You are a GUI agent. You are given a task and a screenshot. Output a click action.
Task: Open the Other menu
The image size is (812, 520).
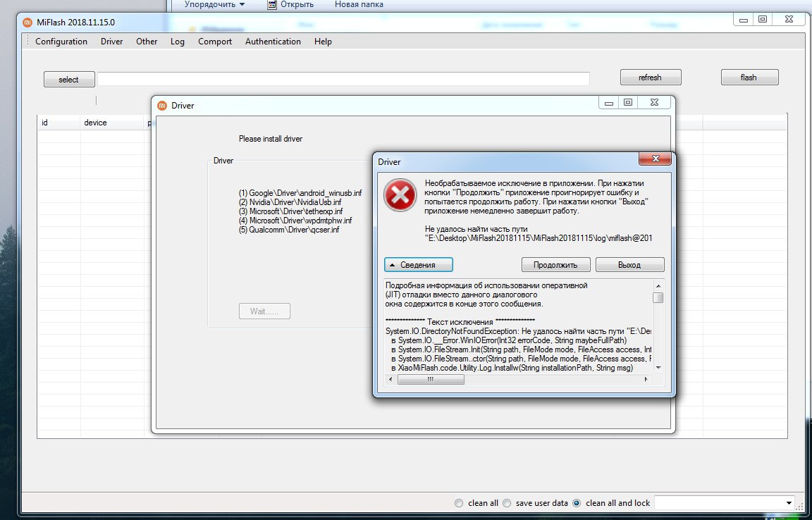147,42
